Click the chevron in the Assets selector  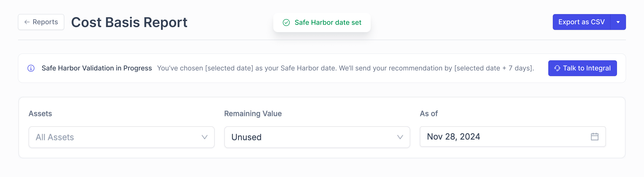(205, 137)
